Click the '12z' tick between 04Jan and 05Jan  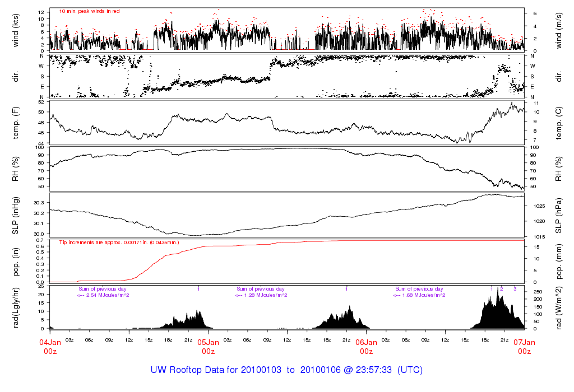point(129,340)
